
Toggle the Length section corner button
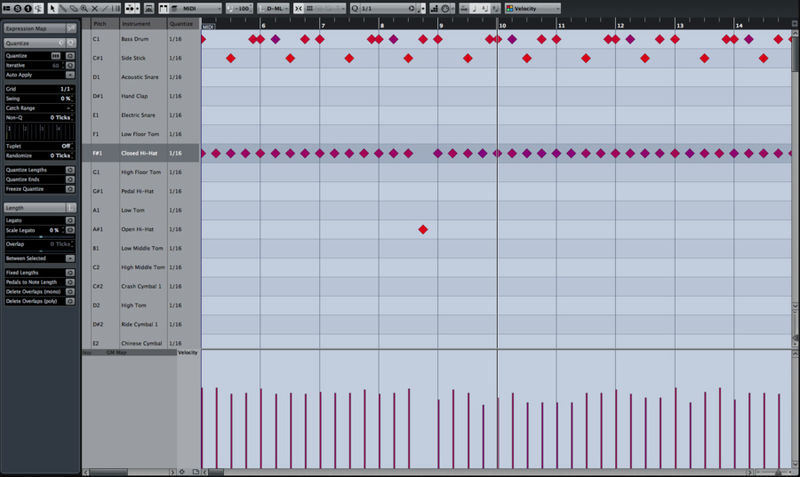(x=71, y=208)
